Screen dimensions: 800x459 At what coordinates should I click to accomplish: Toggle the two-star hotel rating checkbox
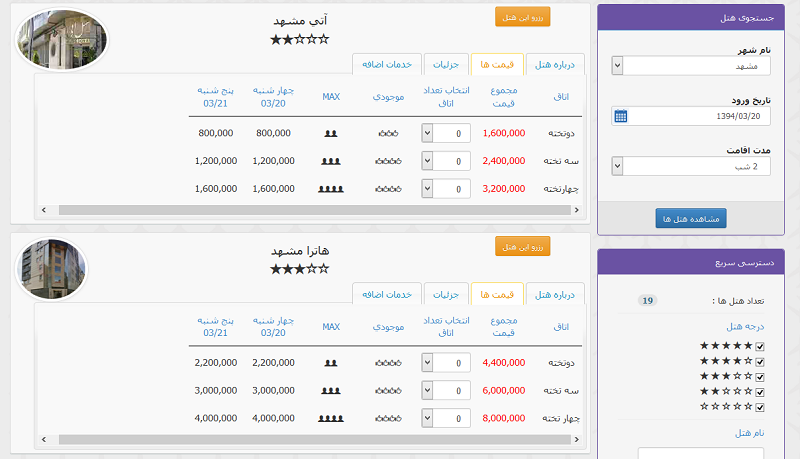click(760, 392)
